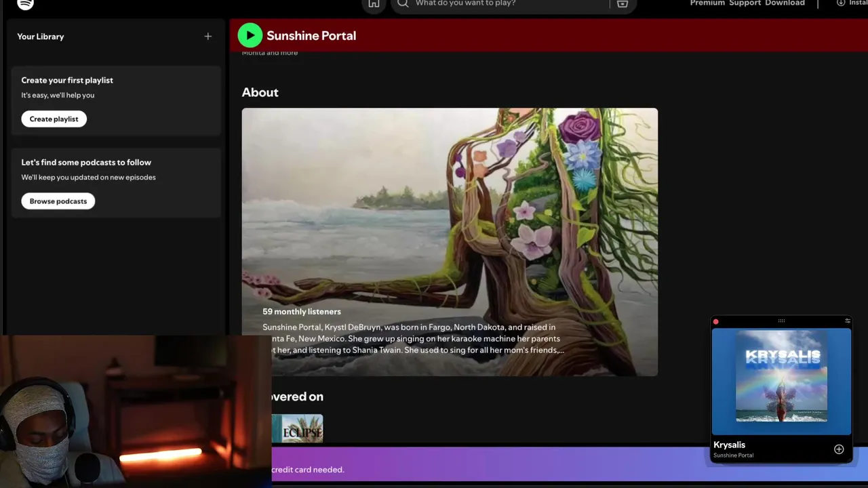This screenshot has height=488, width=868.
Task: Open the Browse icon in search bar
Action: coord(623,3)
